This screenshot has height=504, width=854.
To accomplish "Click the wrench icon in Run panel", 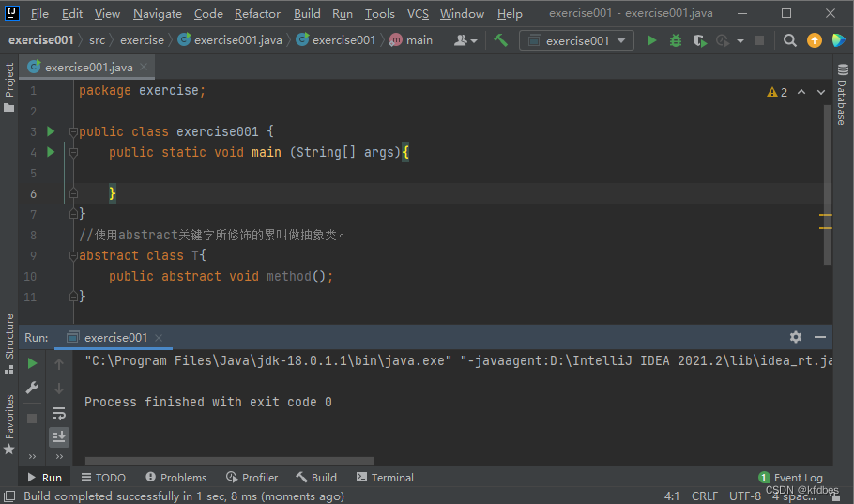I will click(x=33, y=388).
